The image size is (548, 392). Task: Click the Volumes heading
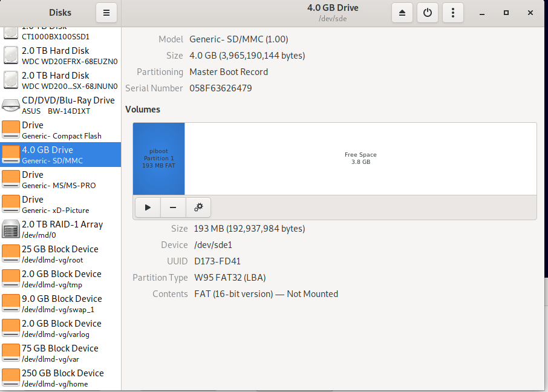[x=143, y=109]
